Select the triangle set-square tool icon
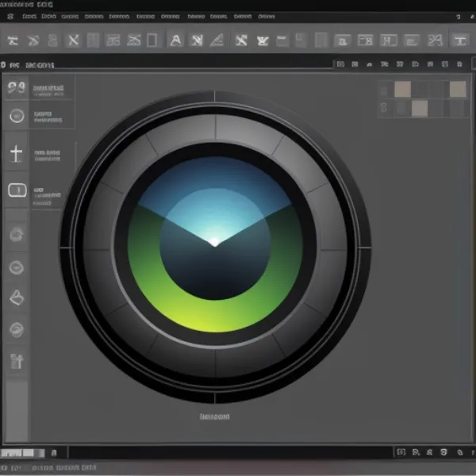Screen dimensions: 476x476 217,40
